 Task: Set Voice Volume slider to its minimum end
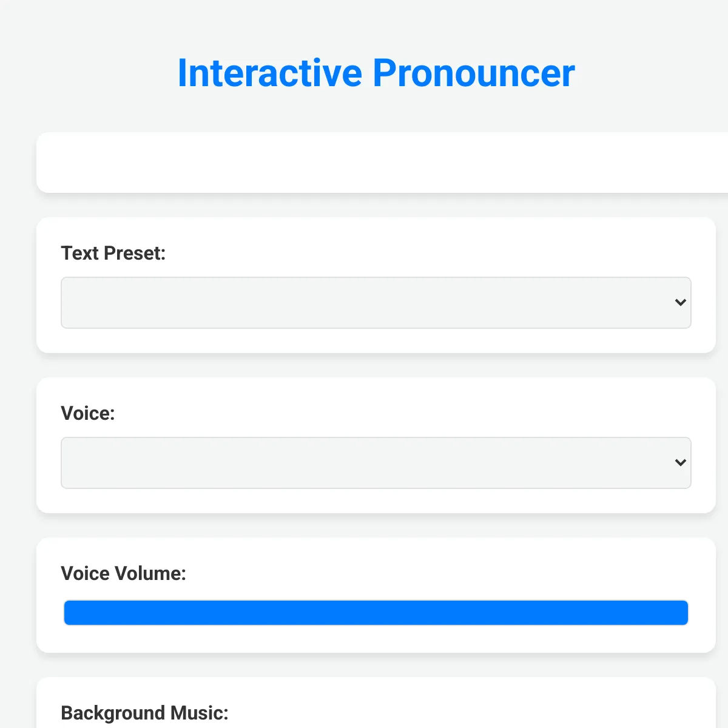[66, 613]
